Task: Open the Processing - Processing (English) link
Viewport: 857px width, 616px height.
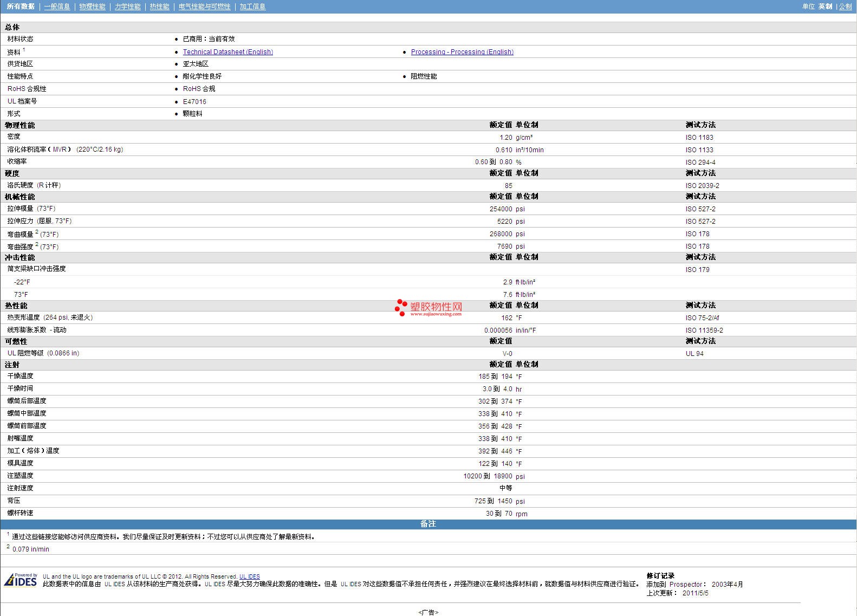Action: pos(462,52)
